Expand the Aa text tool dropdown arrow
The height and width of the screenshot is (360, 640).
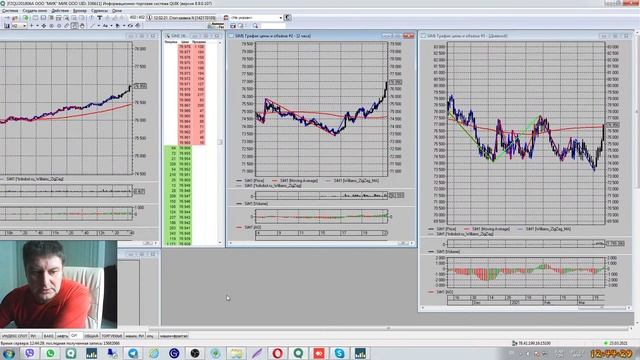click(111, 26)
